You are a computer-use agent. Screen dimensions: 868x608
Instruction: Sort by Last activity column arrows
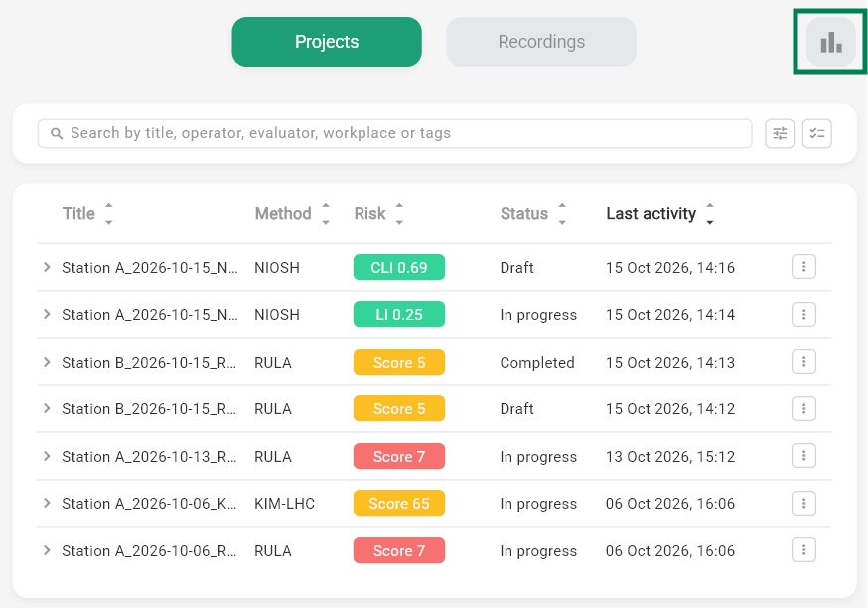pos(710,214)
